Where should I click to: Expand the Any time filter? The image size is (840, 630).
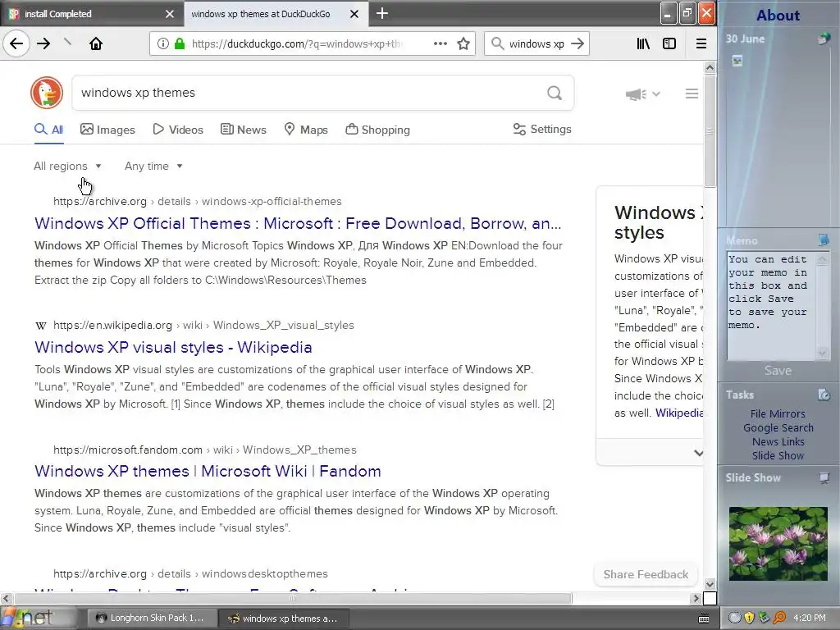point(153,166)
